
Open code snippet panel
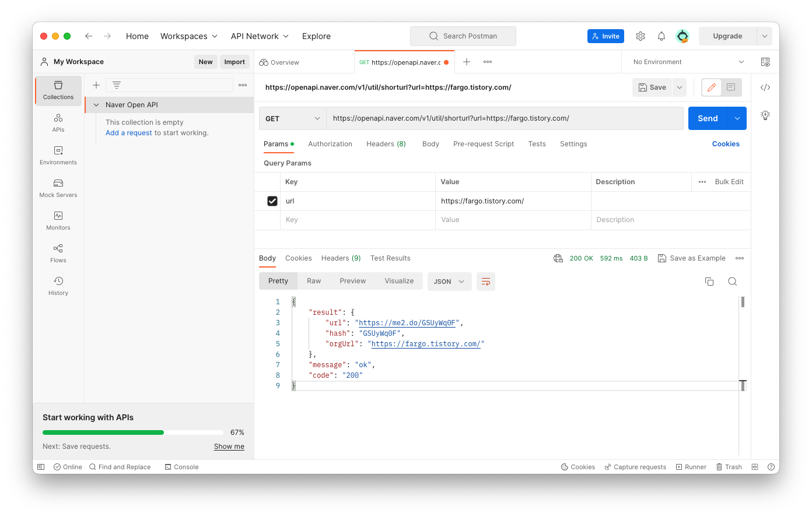pyautogui.click(x=765, y=87)
